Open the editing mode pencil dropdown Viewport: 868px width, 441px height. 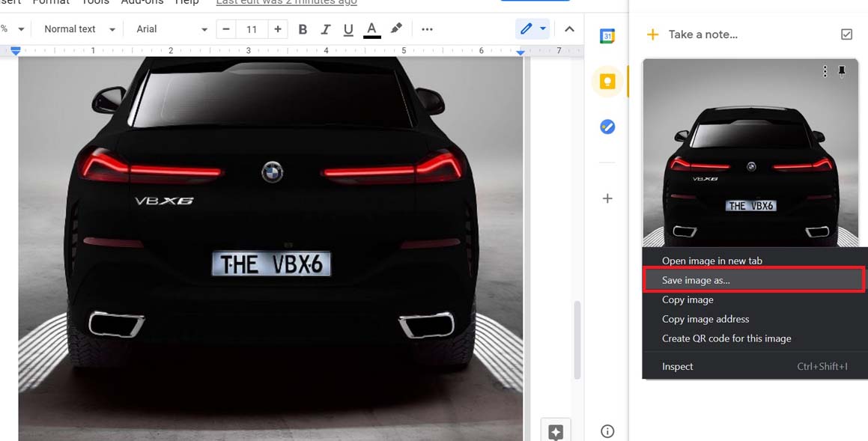click(532, 28)
